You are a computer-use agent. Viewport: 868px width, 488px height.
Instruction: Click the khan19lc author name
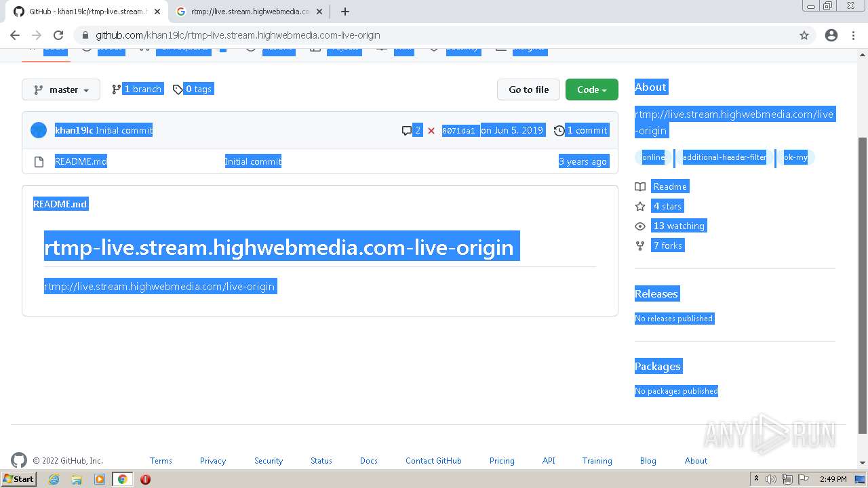(x=74, y=130)
